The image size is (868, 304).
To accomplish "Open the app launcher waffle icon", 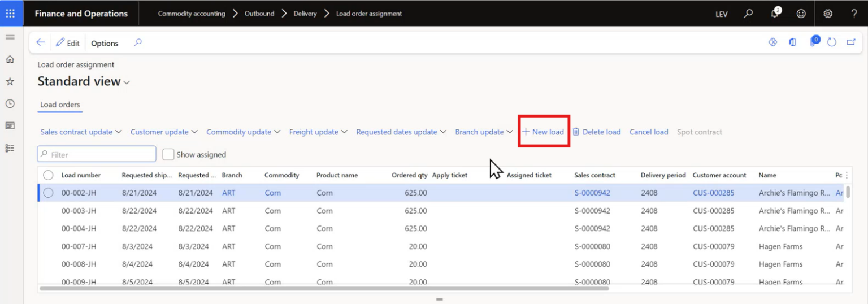I will pyautogui.click(x=10, y=14).
